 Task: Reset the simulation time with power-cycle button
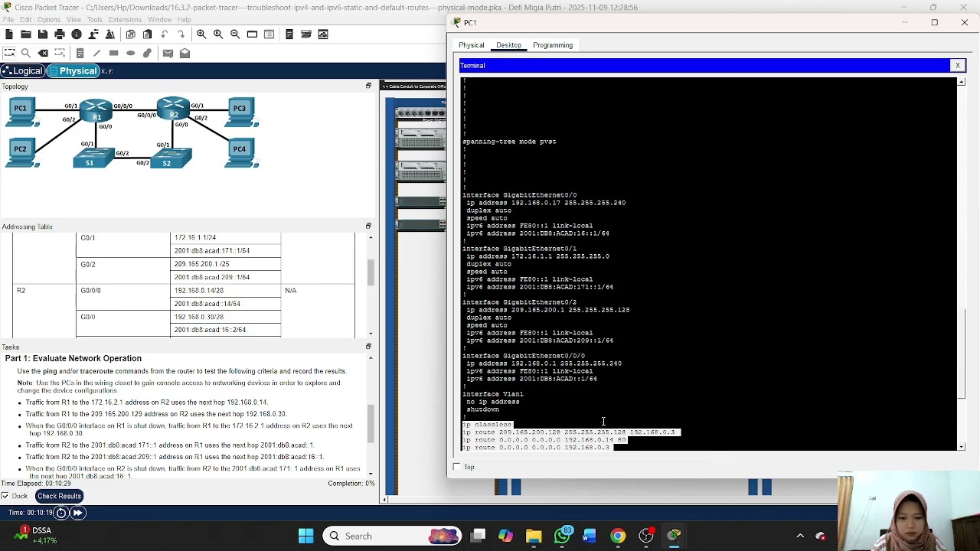[61, 513]
